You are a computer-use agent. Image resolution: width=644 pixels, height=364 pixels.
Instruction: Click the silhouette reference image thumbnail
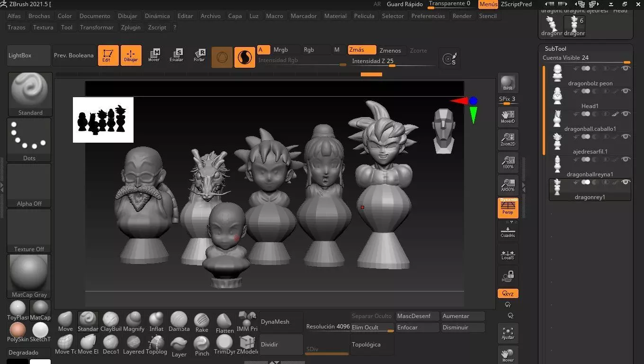click(103, 120)
